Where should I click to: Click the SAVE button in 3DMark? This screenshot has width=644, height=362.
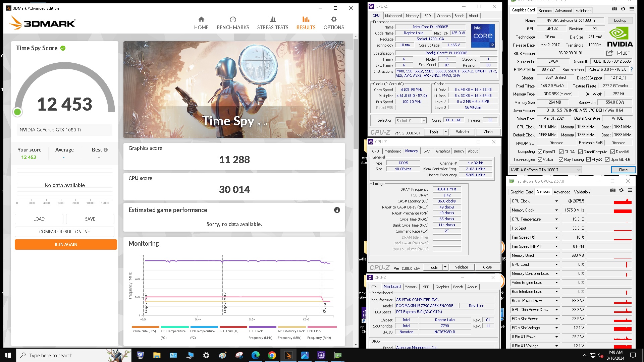point(90,219)
